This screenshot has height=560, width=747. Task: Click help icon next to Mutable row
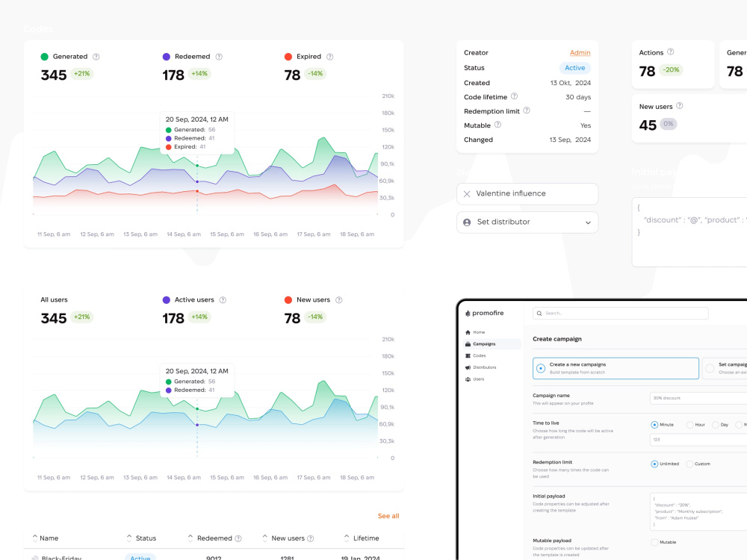[498, 125]
